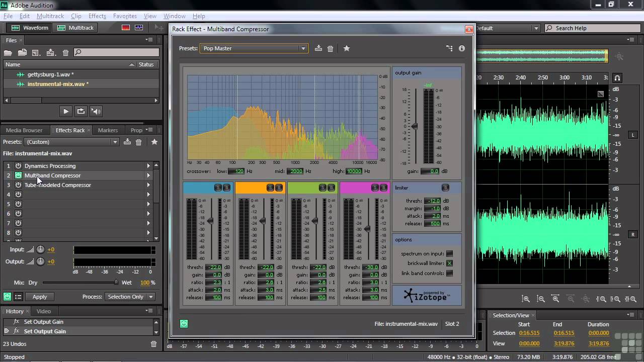Expand Tube-modeled Compressor slot arrow

[148, 185]
